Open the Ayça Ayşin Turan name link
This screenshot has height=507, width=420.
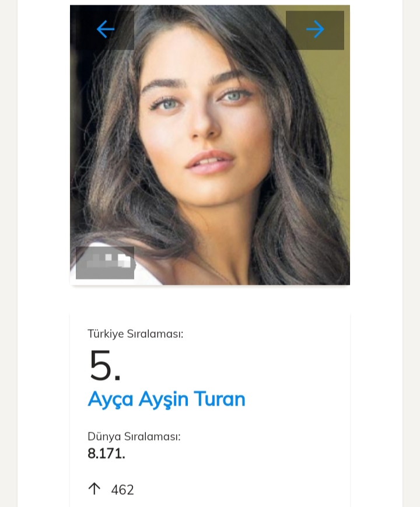pos(166,399)
